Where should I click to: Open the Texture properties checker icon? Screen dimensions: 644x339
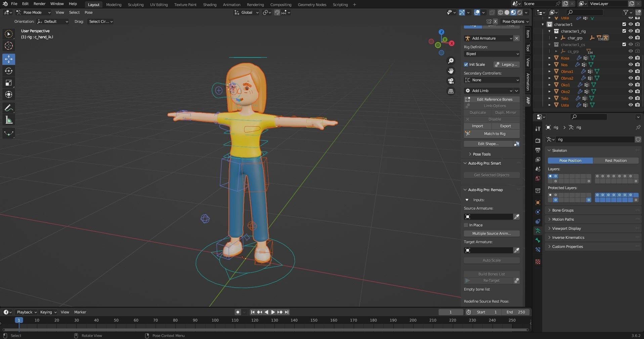click(x=538, y=262)
